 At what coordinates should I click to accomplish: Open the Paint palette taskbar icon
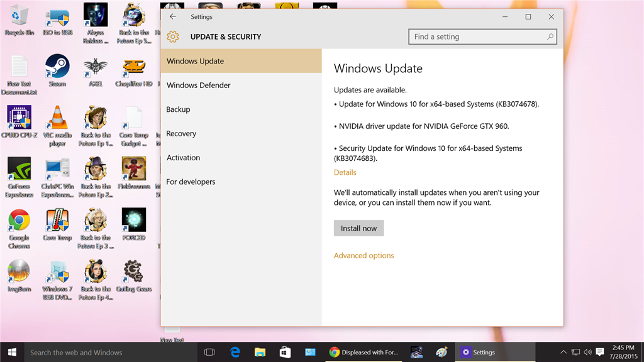point(441,352)
